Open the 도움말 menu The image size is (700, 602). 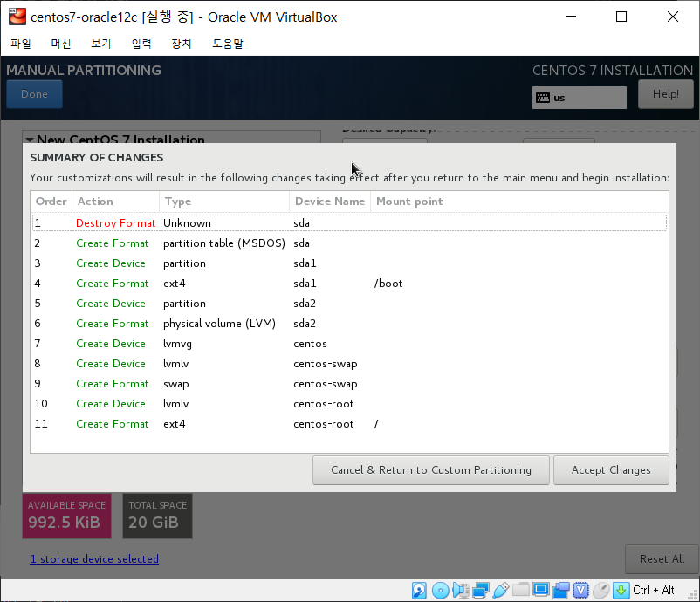228,44
